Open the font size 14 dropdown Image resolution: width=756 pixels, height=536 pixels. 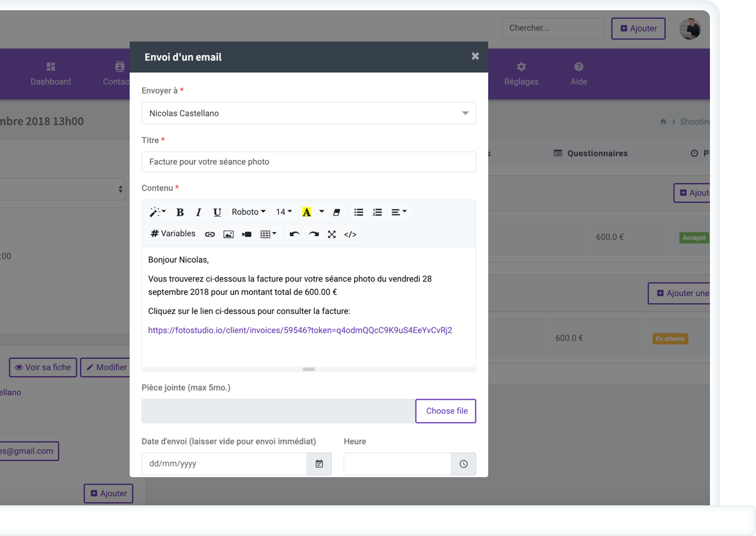point(283,212)
